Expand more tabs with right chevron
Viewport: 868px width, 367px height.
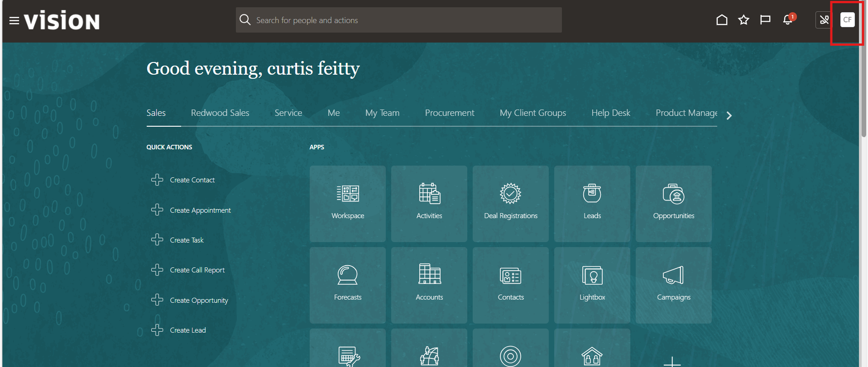pyautogui.click(x=729, y=116)
